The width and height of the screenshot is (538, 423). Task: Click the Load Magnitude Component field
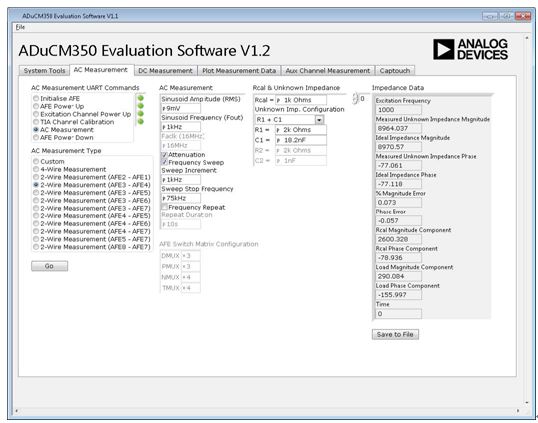[x=398, y=276]
